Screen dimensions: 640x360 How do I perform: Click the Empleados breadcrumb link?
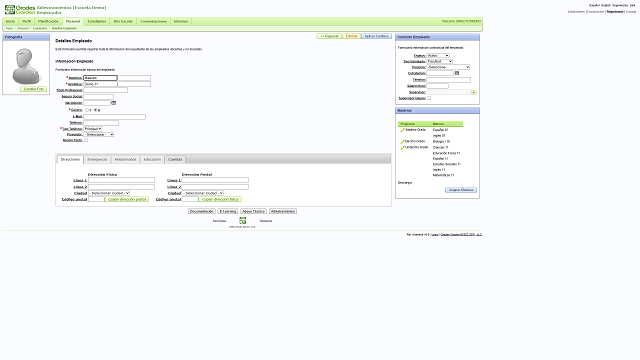(40, 29)
